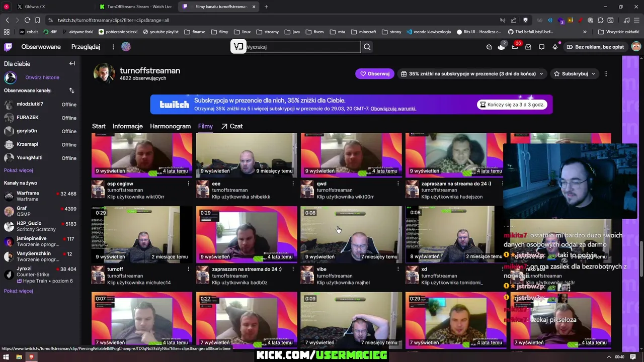
Task: Open channel options three-dot menu beside Subskrybuj
Action: click(606, 73)
